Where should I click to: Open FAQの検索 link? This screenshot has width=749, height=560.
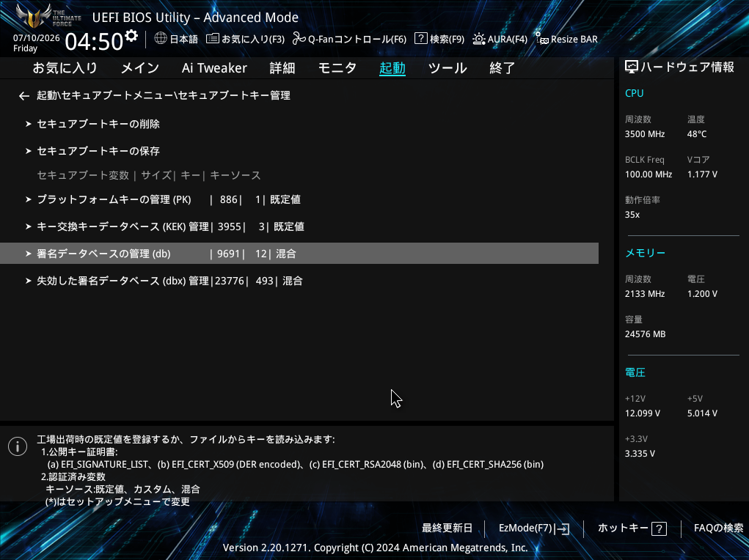(x=718, y=528)
